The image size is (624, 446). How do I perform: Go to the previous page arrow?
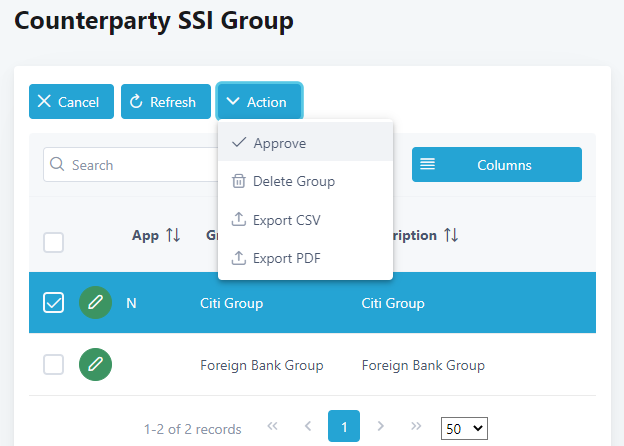(x=308, y=427)
